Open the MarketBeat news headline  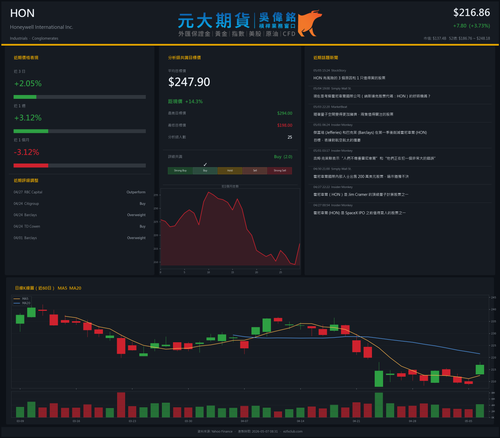(353, 114)
